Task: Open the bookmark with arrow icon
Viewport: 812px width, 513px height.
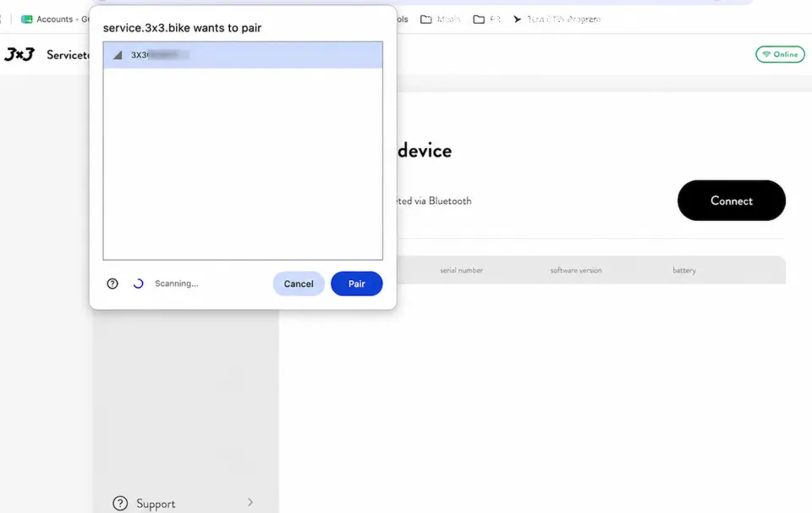Action: click(557, 19)
